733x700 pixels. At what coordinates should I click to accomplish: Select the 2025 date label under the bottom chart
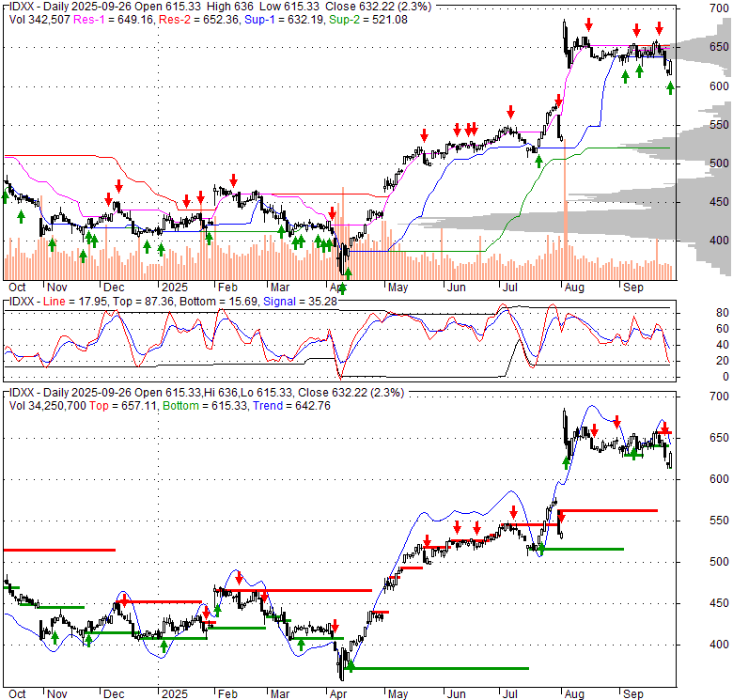pyautogui.click(x=175, y=694)
